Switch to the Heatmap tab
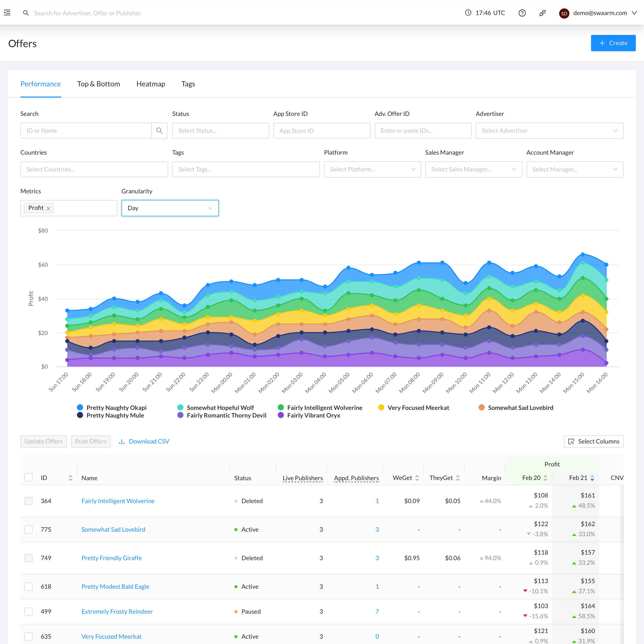 [151, 84]
